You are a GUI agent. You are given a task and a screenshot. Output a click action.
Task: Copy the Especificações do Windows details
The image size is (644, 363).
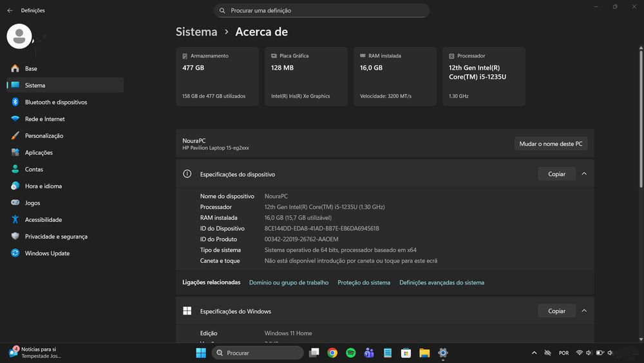coord(556,311)
